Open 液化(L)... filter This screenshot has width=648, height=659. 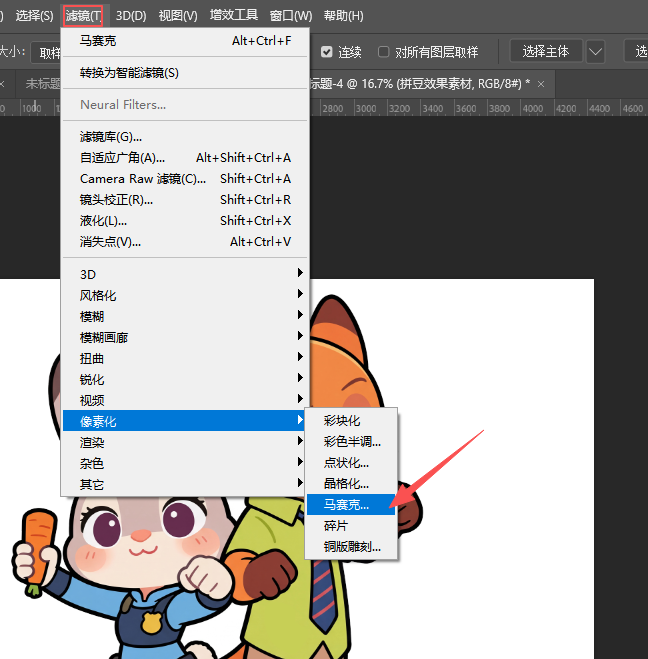(185, 221)
